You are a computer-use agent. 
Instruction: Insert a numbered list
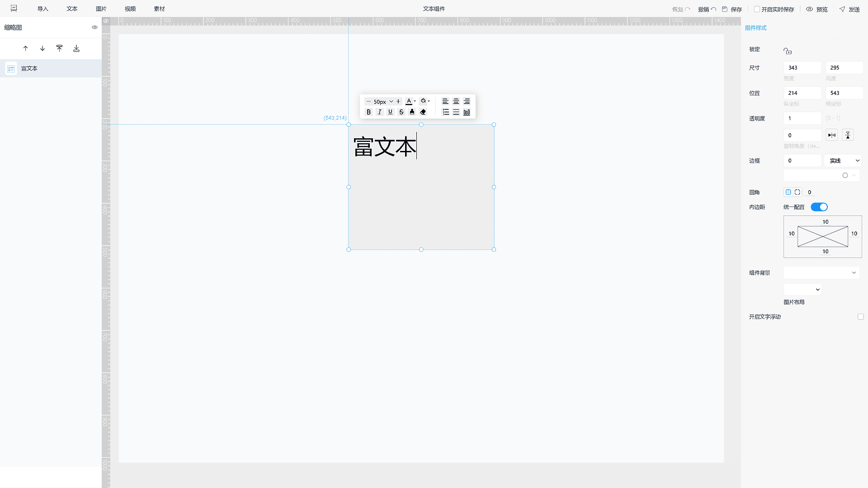[446, 112]
